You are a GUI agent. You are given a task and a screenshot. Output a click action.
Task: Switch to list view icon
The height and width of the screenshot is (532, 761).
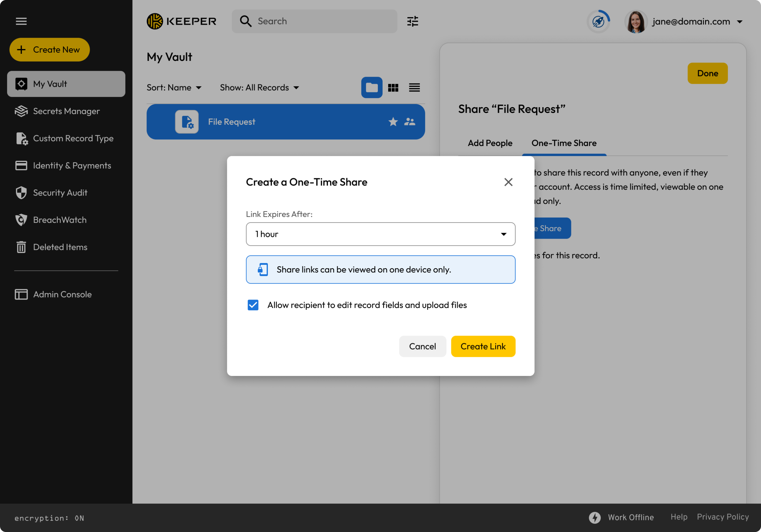coord(414,87)
